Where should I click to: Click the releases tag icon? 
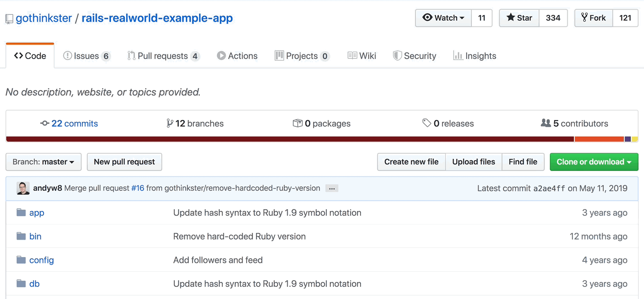[427, 123]
